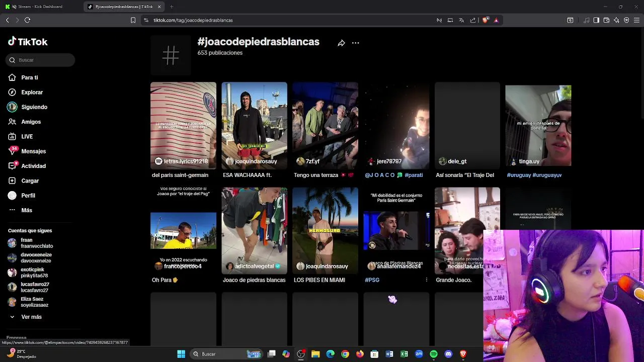644x362 pixels.
Task: Open Mensajes with the 54 badge
Action: click(13, 151)
